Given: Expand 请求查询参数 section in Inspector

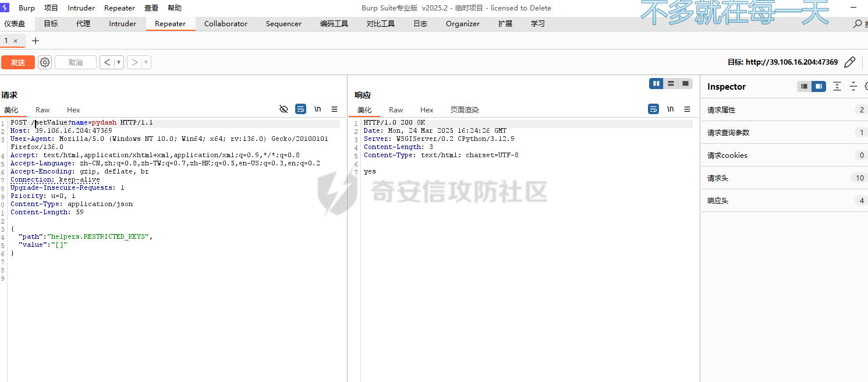Looking at the screenshot, I should click(784, 133).
